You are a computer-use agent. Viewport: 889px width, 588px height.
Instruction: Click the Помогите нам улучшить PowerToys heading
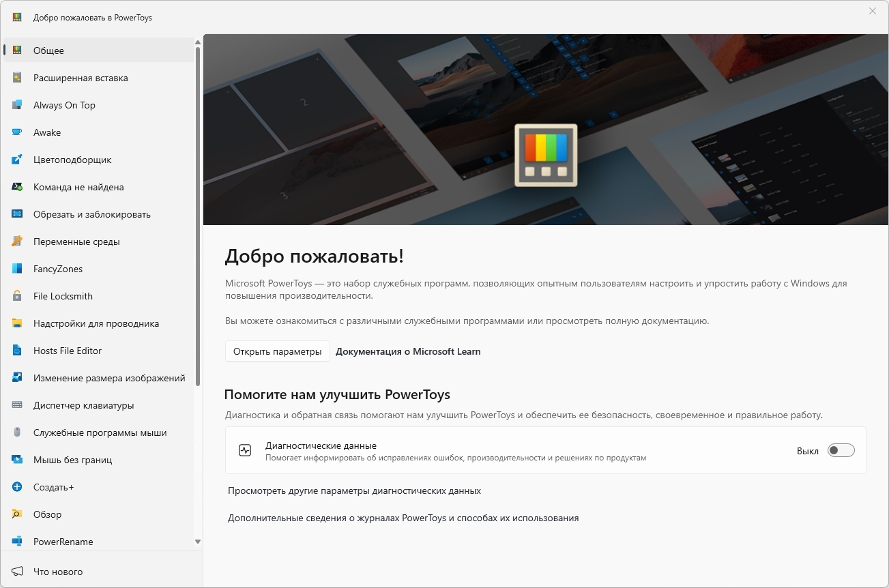tap(337, 395)
